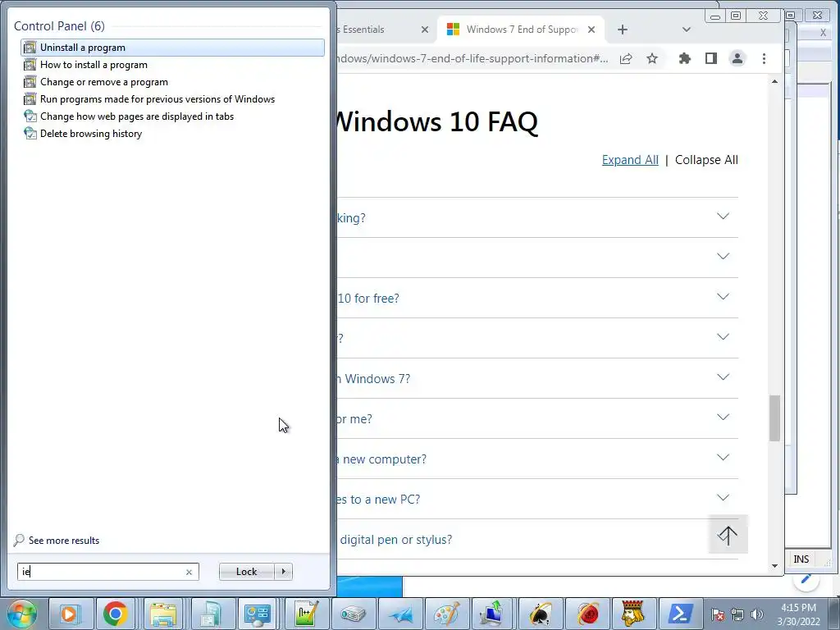The height and width of the screenshot is (630, 840).
Task: Click the INS indicator in background window
Action: coord(801,559)
